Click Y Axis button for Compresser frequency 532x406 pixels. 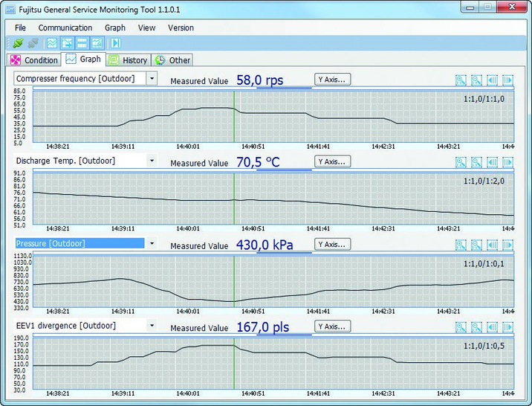tap(331, 79)
